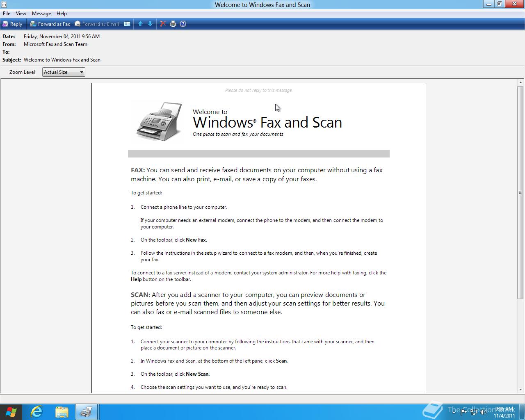Click the 'SCAN:' heading in message body
The width and height of the screenshot is (525, 420).
tap(141, 295)
